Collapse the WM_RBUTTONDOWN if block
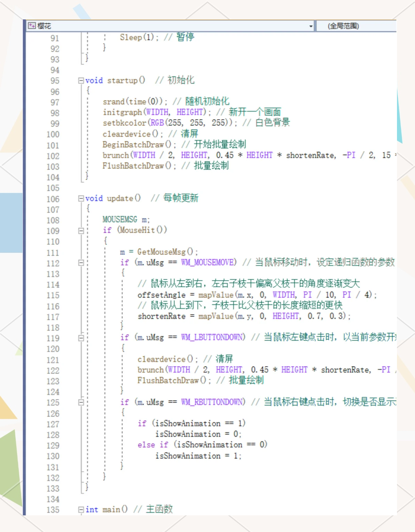Viewport: 415px width, 532px height. point(81,402)
